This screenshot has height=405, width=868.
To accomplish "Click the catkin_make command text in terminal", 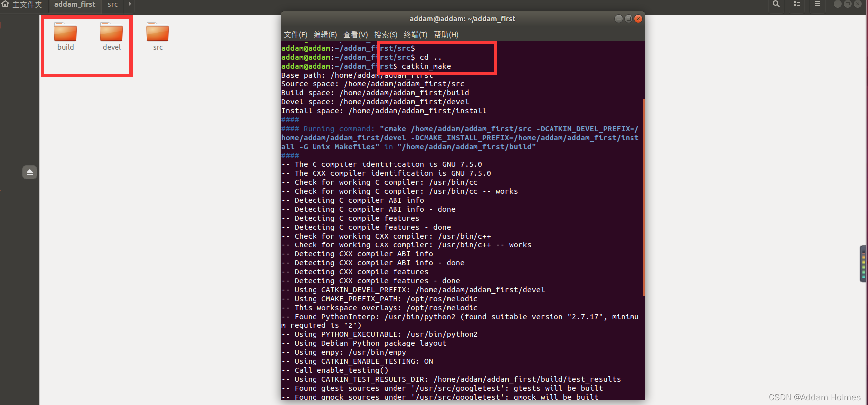I will 426,66.
